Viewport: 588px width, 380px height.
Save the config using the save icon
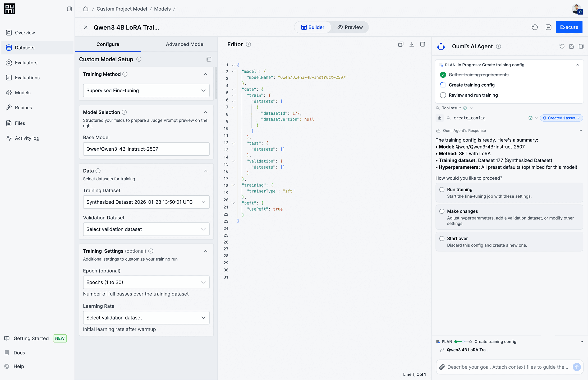[548, 27]
